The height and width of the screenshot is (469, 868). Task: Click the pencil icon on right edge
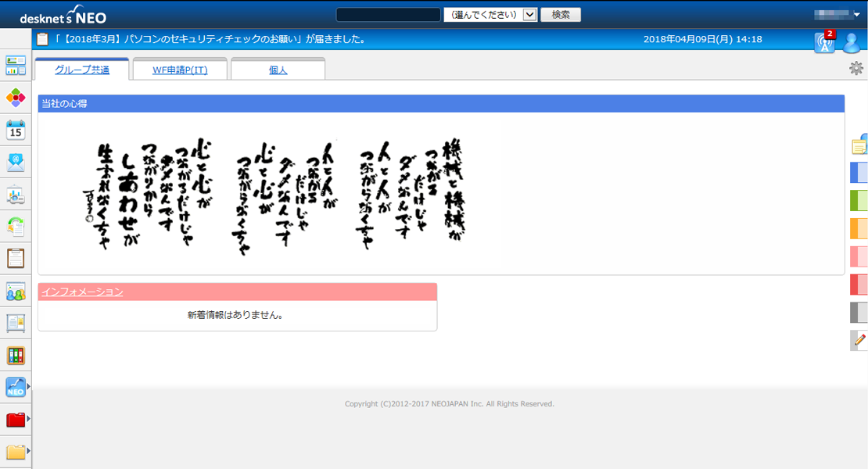click(x=859, y=340)
